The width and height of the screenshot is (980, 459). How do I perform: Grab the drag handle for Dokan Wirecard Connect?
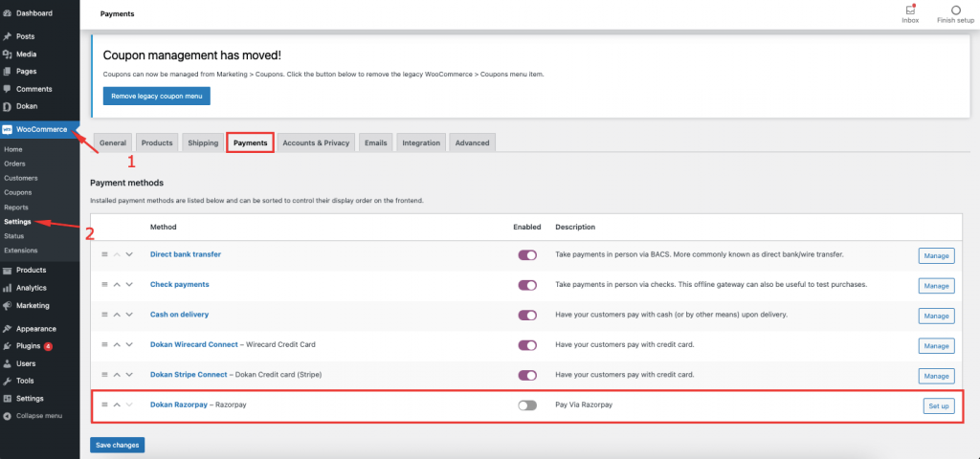(x=104, y=344)
